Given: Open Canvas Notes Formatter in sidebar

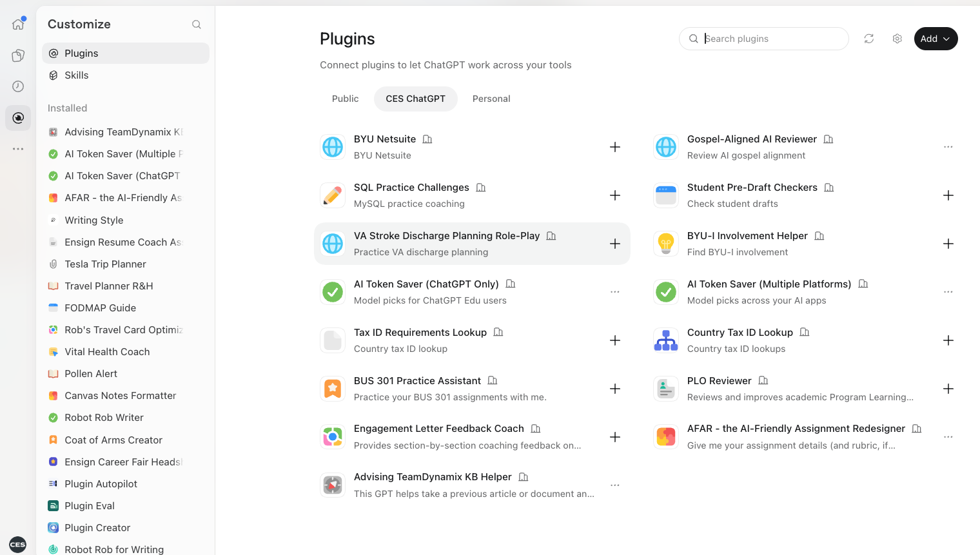Looking at the screenshot, I should (x=126, y=396).
